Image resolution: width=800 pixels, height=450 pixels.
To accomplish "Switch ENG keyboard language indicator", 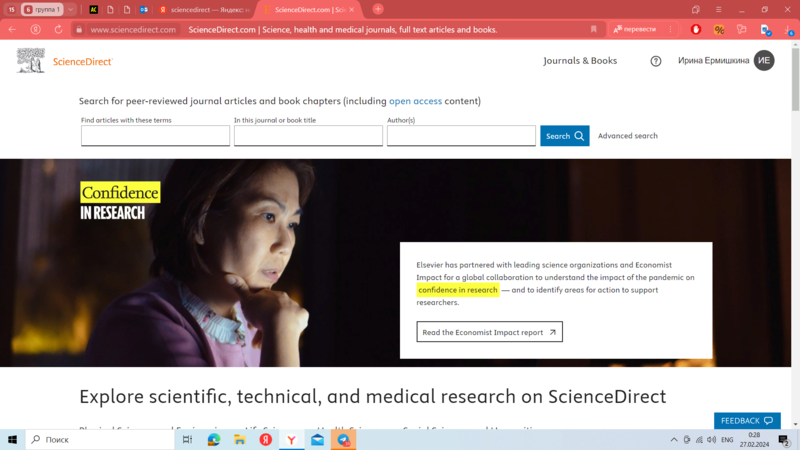I will tap(727, 439).
